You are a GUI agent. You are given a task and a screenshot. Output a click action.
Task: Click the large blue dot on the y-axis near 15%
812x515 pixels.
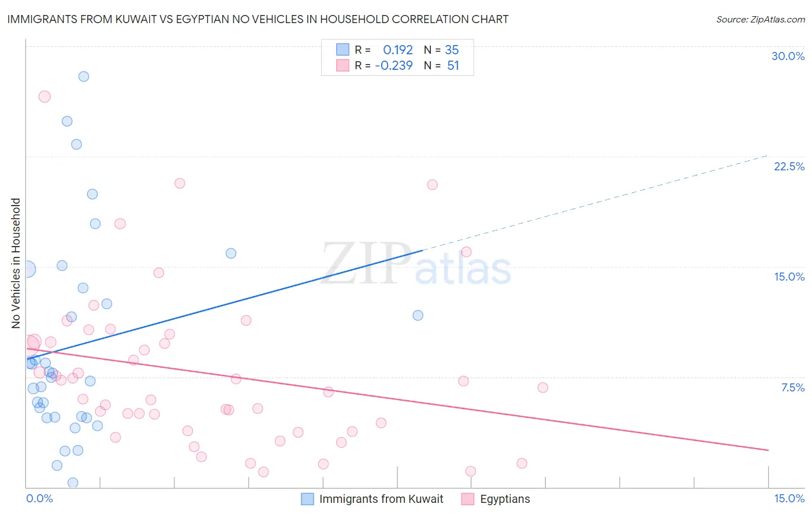[x=27, y=269]
